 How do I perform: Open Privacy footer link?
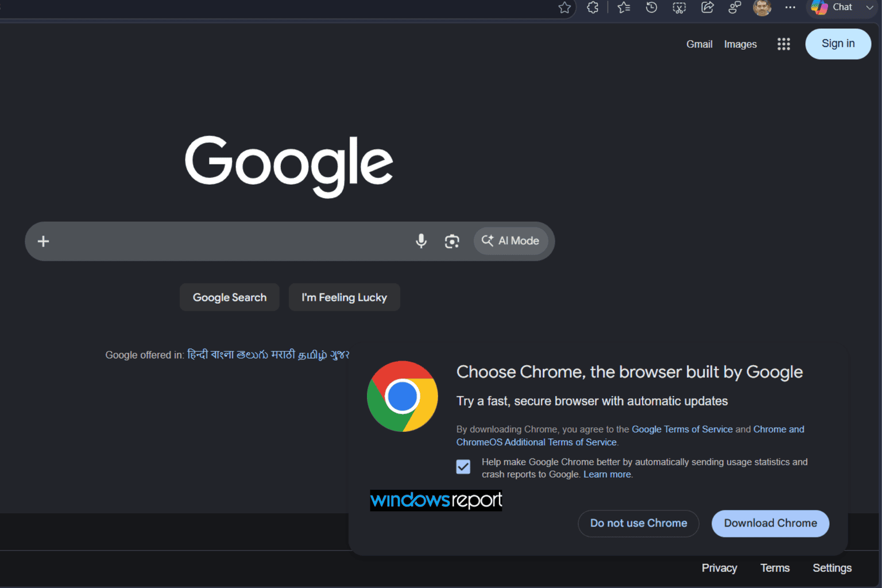click(719, 568)
